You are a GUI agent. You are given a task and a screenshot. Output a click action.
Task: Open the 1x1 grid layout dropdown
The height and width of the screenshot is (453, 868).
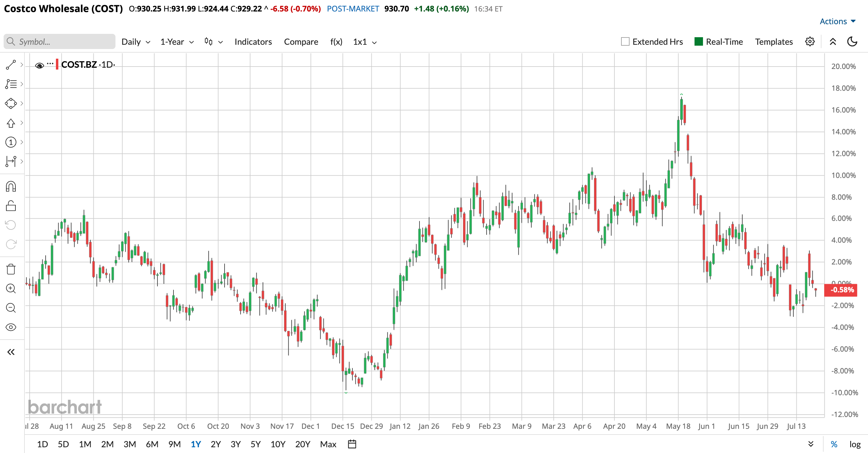tap(364, 42)
